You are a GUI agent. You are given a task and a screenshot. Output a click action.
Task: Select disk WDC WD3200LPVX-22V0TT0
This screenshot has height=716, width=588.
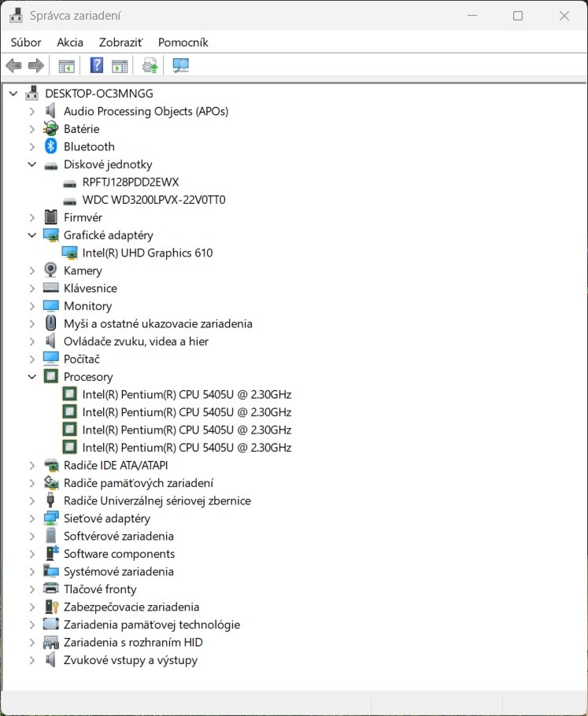point(154,200)
